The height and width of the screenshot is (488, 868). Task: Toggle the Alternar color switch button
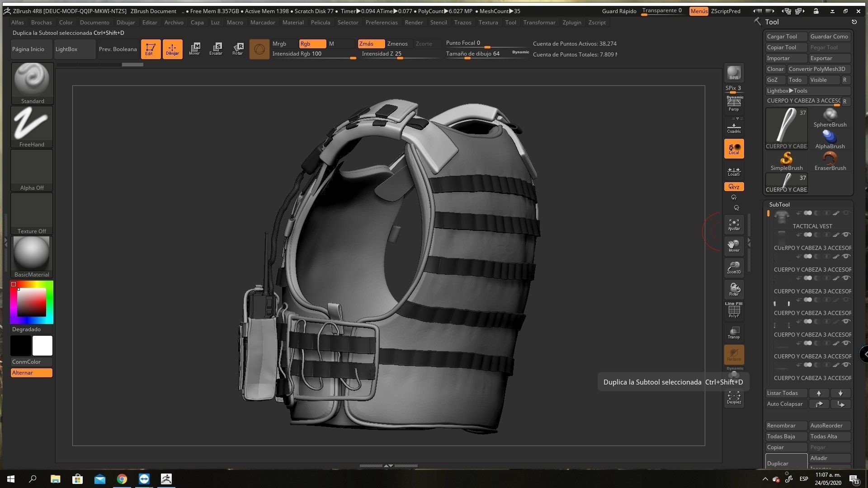(32, 373)
